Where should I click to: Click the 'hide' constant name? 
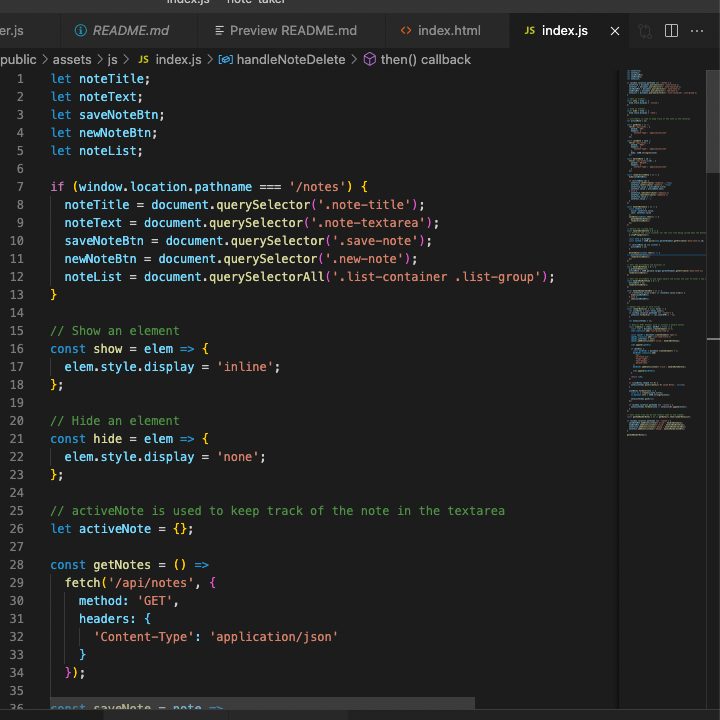[x=108, y=439]
